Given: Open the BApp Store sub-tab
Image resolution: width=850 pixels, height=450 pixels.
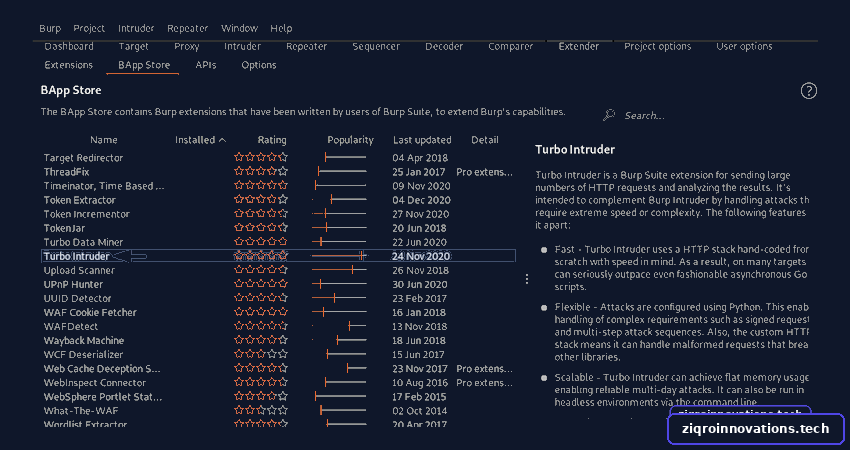Looking at the screenshot, I should [x=144, y=65].
